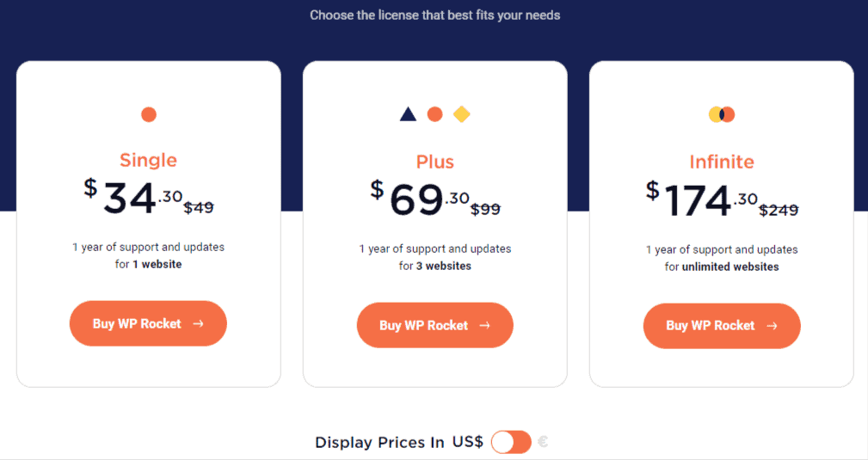Click the overlapping circles icon above Infinite

coord(722,114)
